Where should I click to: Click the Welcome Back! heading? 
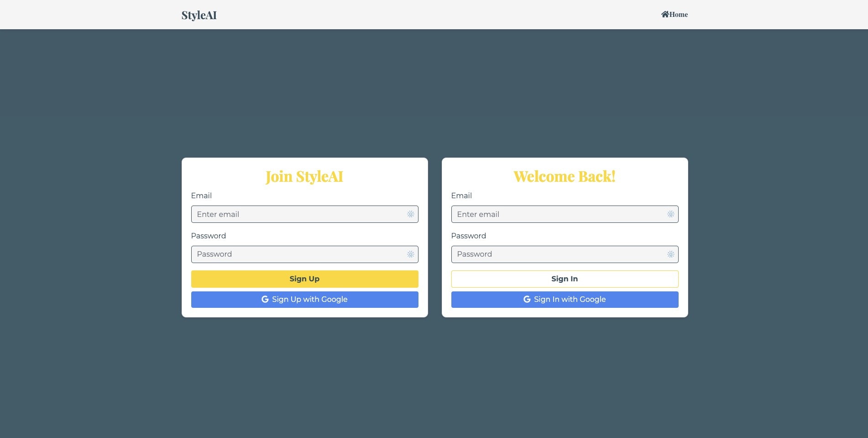[x=565, y=176]
